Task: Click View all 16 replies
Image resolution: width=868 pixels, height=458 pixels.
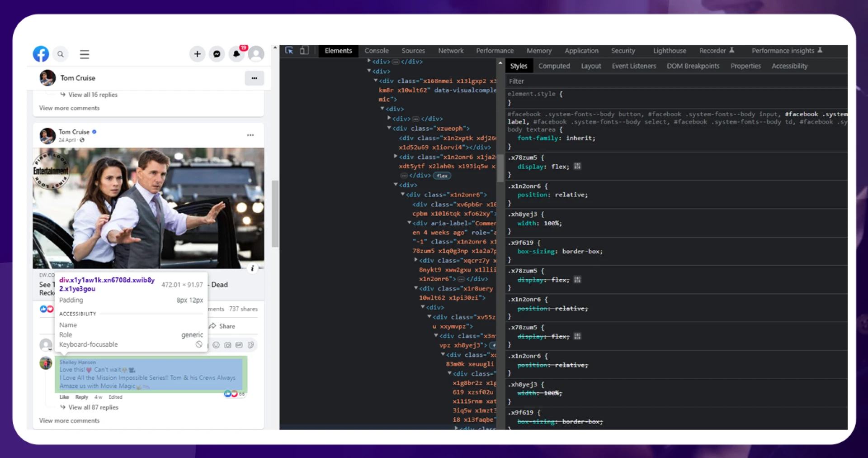Action: [93, 95]
